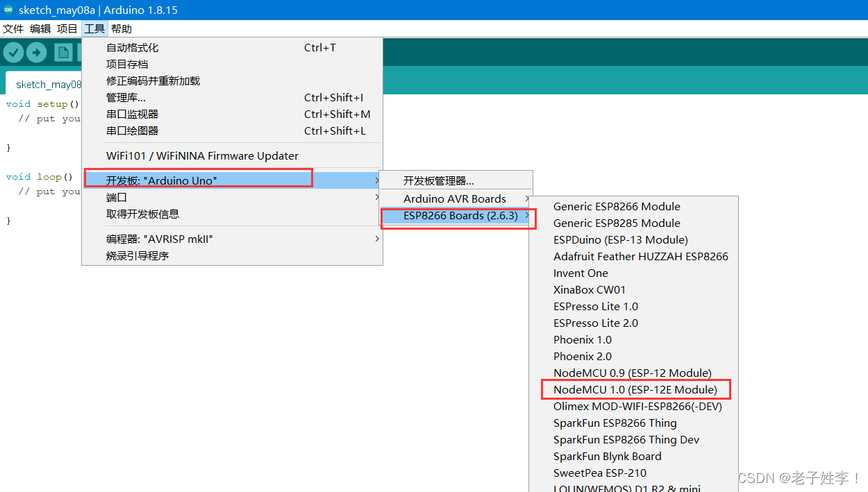Select Olimex MOD-WIFI-ESP8266(-DEV) board
Viewport: 868px width, 492px height.
[633, 406]
